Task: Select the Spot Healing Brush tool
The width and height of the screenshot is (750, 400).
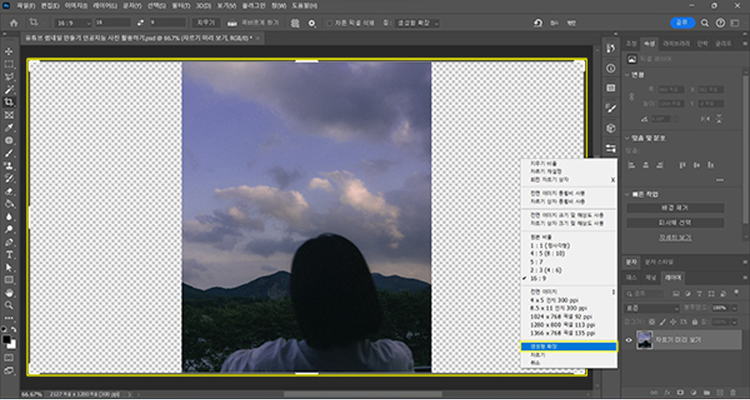Action: [9, 141]
